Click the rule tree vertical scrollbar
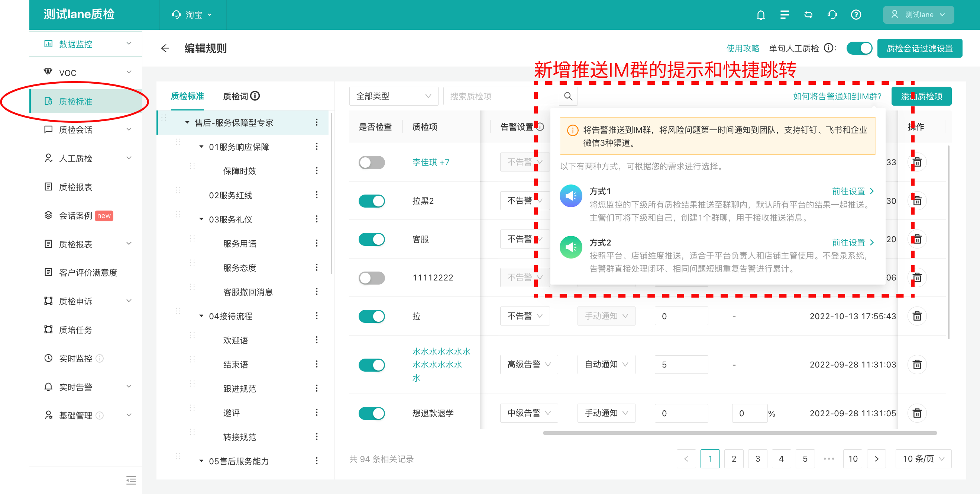The height and width of the screenshot is (494, 980). (x=331, y=193)
